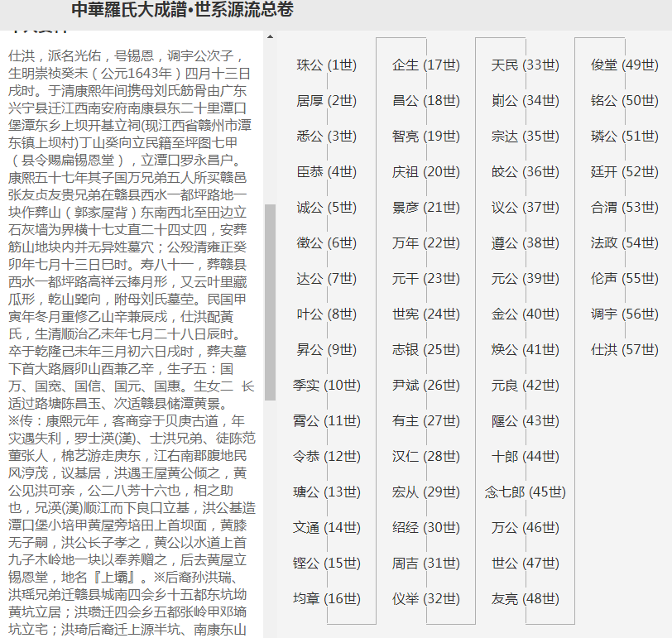Click 昇公 (9世)
Image resolution: width=672 pixels, height=638 pixels.
point(327,350)
